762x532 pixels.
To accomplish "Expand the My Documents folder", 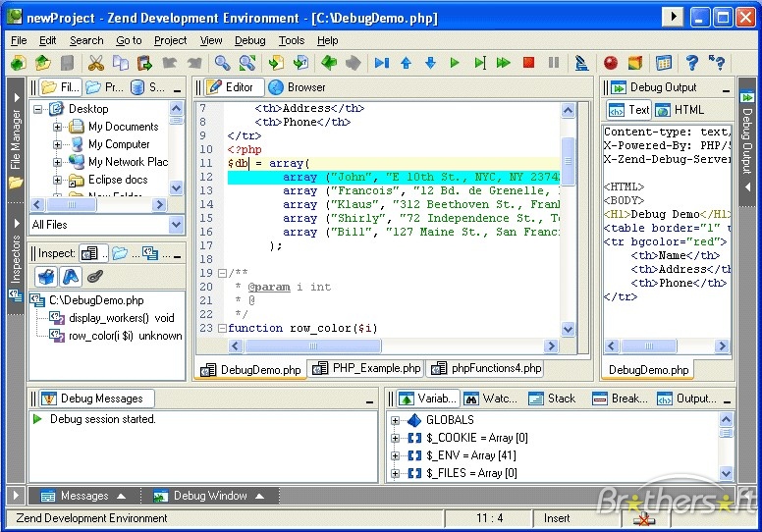I will 57,128.
